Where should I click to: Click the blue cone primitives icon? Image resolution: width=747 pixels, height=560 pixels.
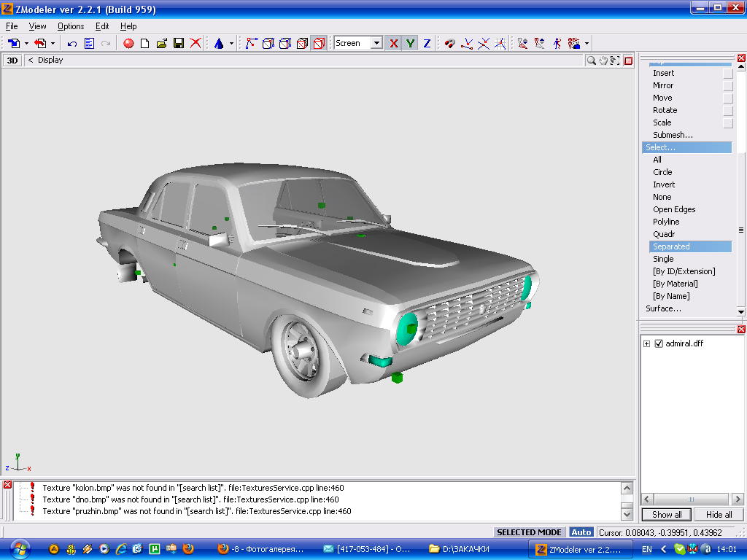click(218, 44)
